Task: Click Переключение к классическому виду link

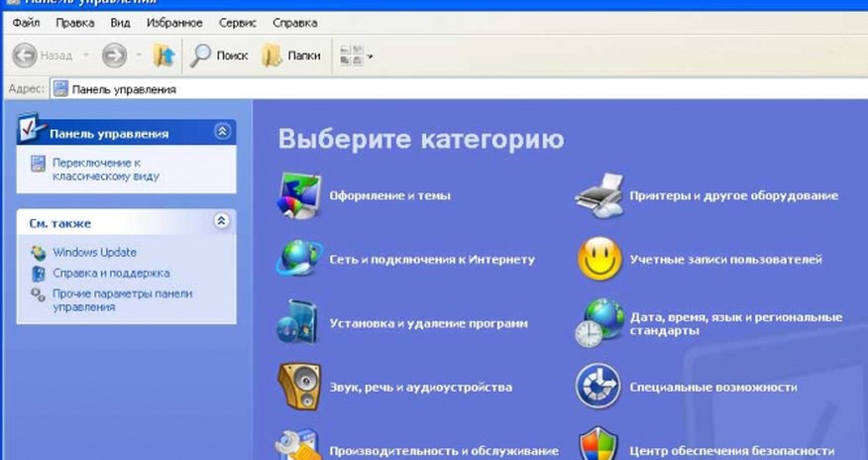Action: click(106, 170)
